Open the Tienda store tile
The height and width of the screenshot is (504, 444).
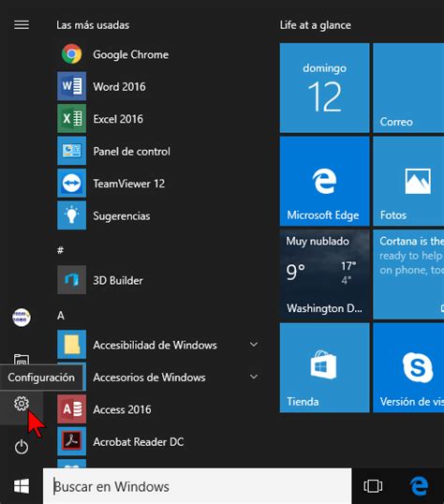pyautogui.click(x=324, y=368)
